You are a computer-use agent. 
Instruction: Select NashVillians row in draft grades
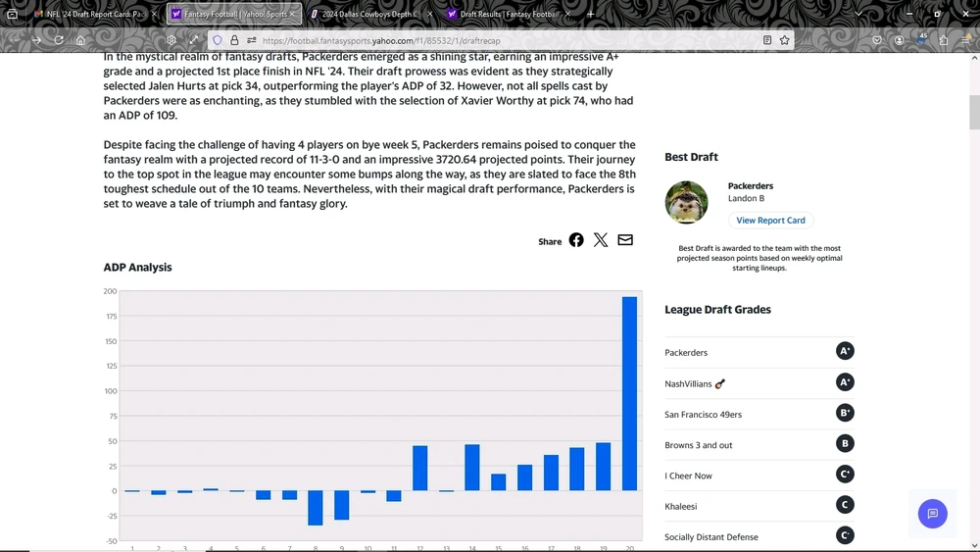tap(759, 383)
